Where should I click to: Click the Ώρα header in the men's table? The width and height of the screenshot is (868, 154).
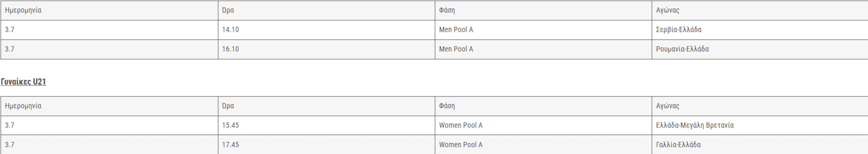pos(327,11)
